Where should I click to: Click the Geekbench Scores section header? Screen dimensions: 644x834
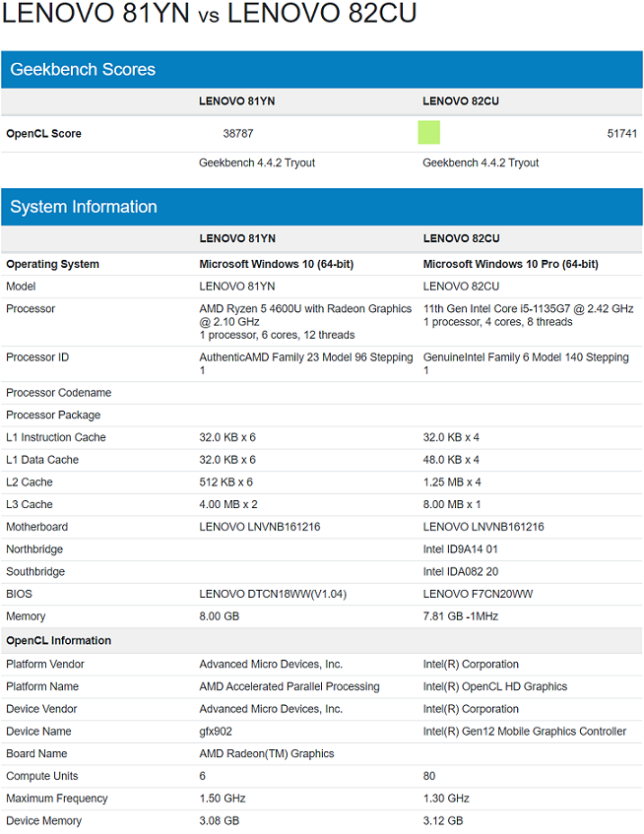(x=322, y=70)
